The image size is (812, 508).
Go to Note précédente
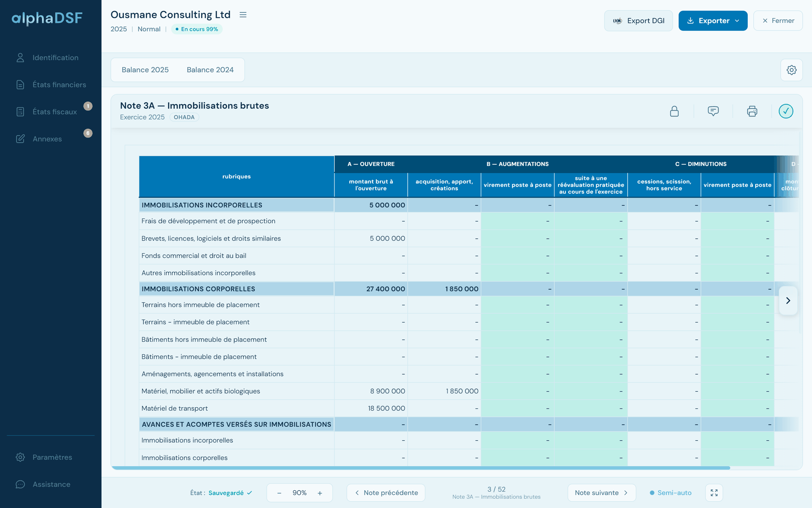pyautogui.click(x=386, y=493)
